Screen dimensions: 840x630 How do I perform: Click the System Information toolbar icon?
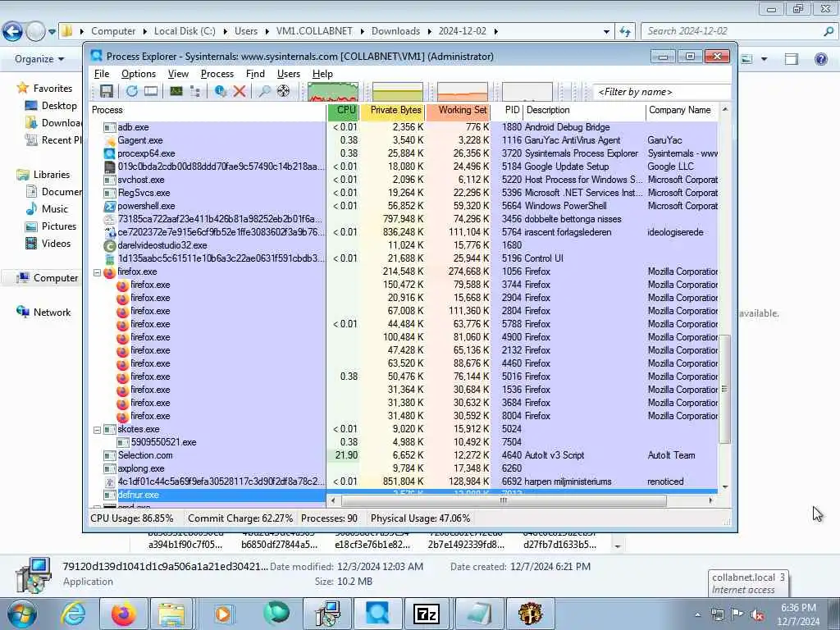pyautogui.click(x=176, y=92)
